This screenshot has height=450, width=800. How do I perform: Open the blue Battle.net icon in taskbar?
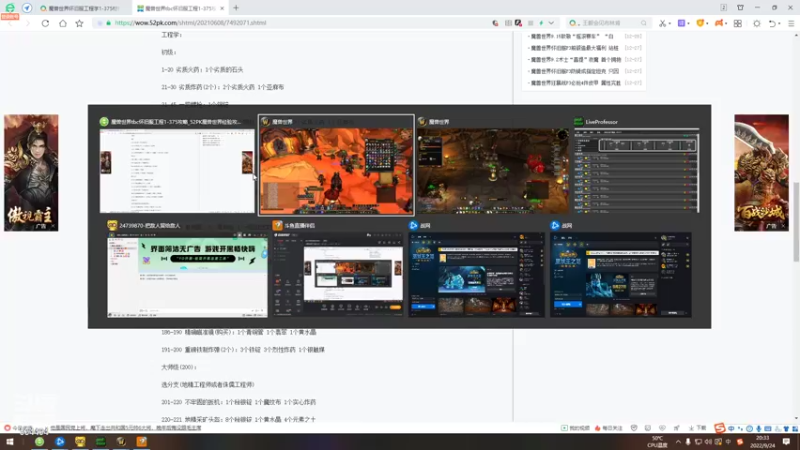tap(60, 442)
